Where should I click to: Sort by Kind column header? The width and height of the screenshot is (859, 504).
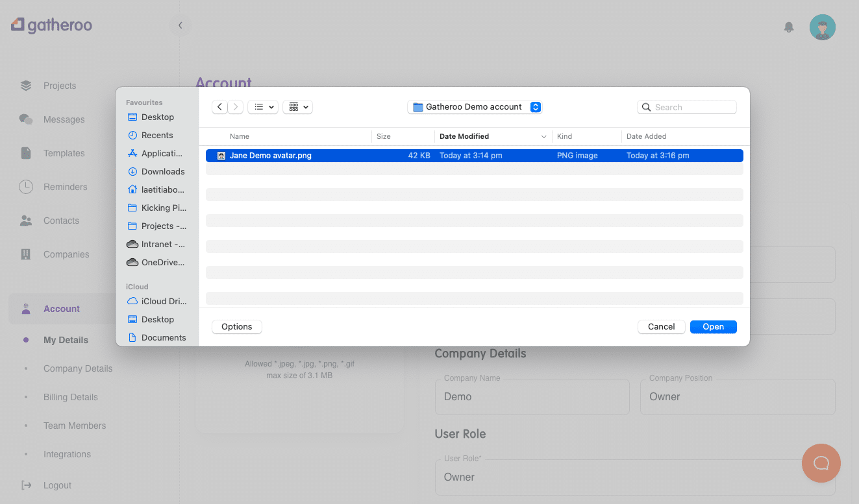(564, 137)
